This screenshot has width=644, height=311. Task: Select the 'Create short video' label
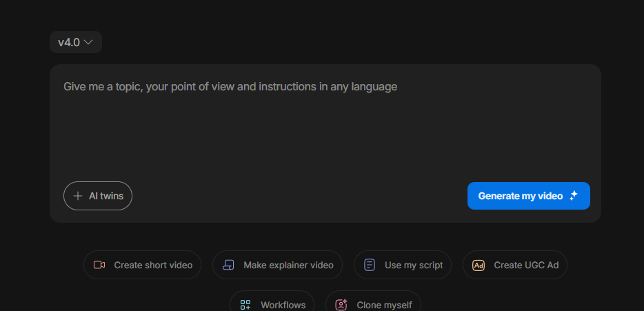click(x=153, y=265)
